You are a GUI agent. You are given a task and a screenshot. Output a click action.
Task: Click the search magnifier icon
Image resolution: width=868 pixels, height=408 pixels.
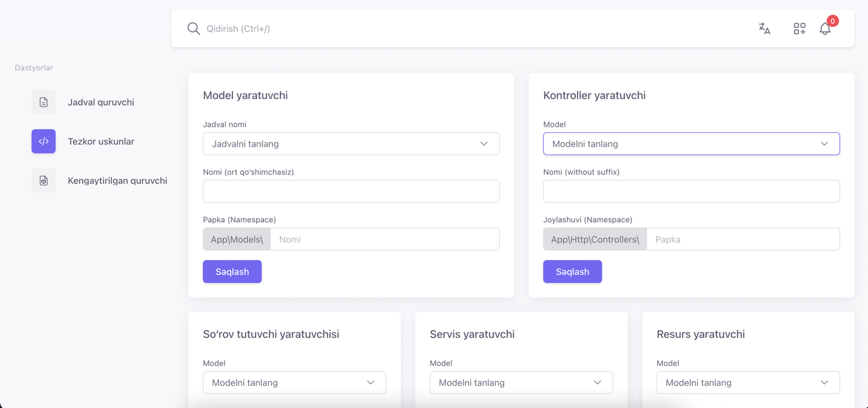(193, 28)
